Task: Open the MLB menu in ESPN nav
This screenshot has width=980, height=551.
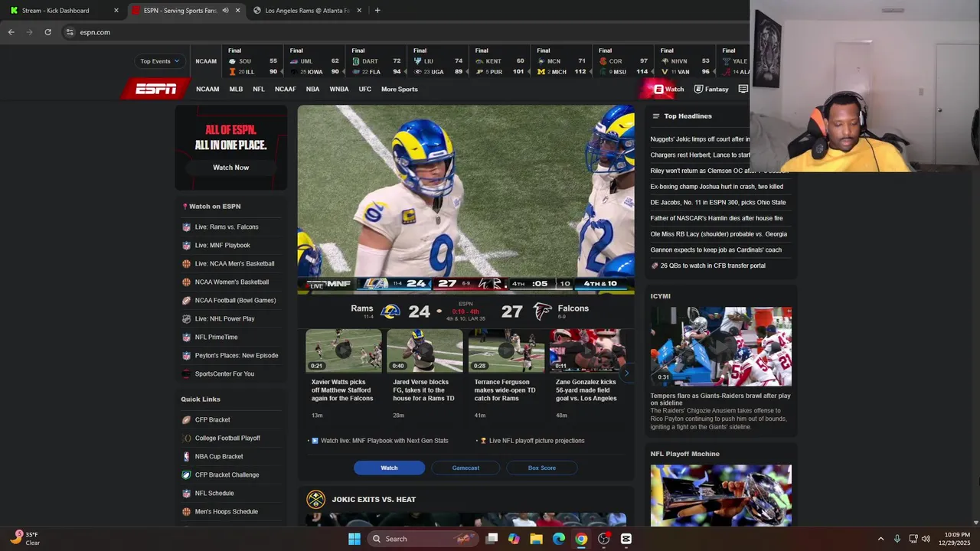Action: tap(236, 89)
